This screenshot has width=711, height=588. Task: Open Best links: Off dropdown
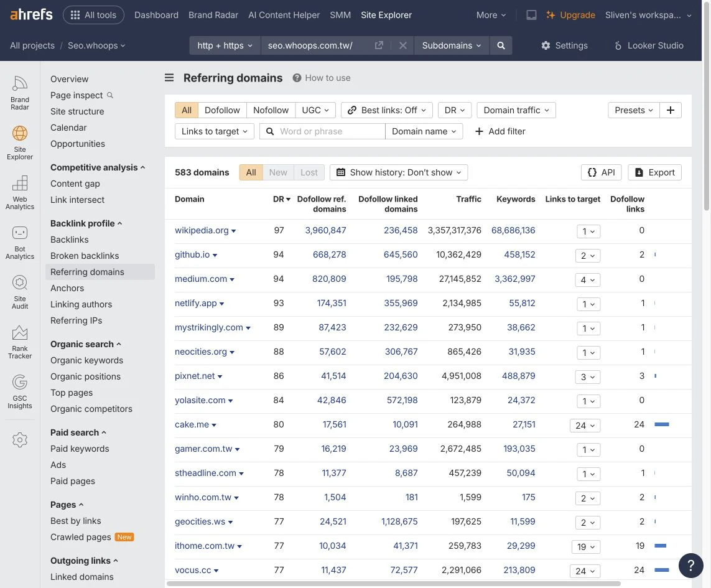[386, 110]
